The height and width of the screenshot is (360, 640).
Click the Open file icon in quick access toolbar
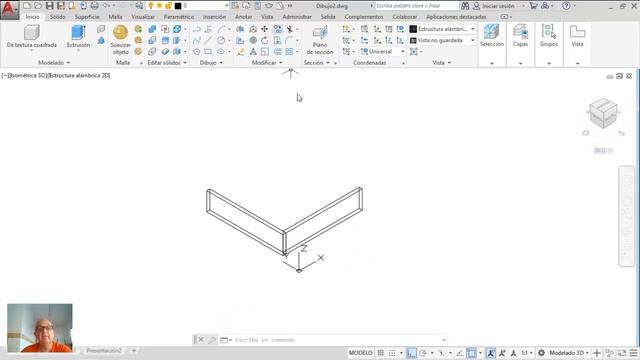click(x=38, y=6)
